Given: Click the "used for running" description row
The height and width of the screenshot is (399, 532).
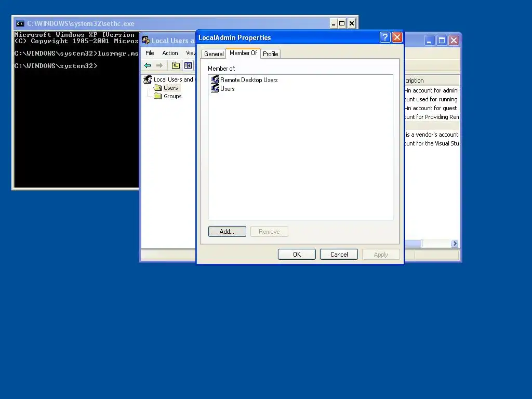Looking at the screenshot, I should [x=432, y=99].
